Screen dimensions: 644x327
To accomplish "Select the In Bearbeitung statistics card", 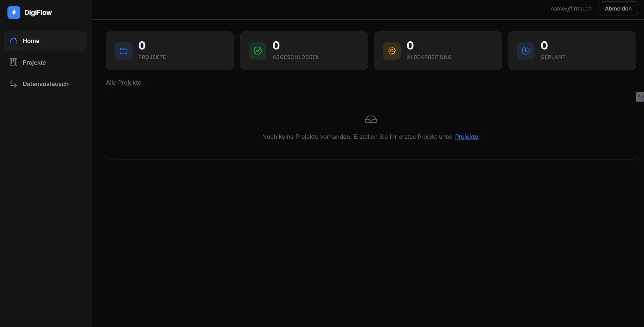I will pyautogui.click(x=438, y=51).
